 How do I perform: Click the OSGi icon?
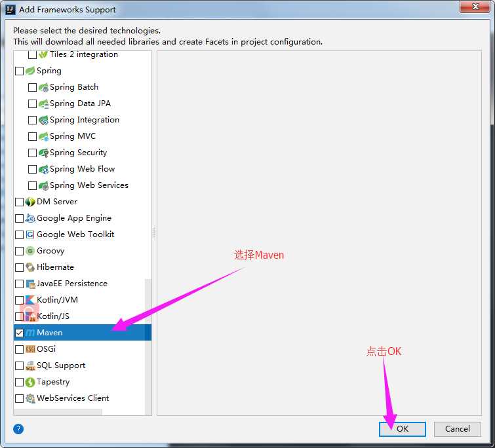(x=30, y=349)
